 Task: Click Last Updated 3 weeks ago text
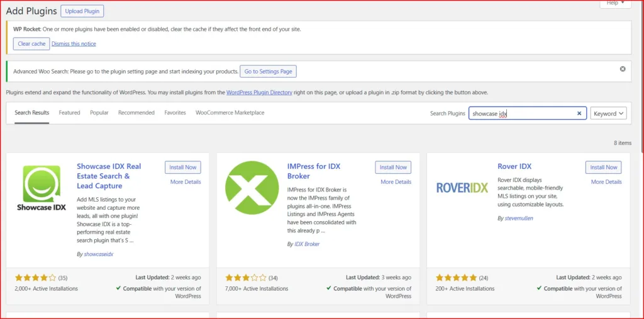pos(379,278)
